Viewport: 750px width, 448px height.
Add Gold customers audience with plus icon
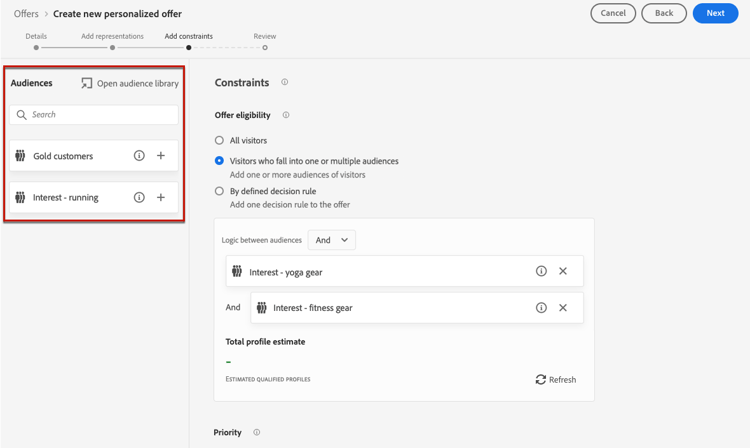(161, 155)
